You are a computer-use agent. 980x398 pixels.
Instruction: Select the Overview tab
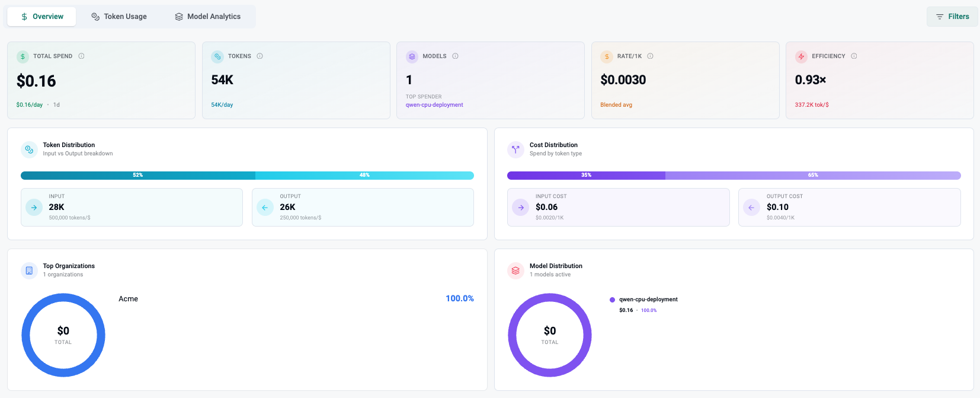tap(41, 17)
